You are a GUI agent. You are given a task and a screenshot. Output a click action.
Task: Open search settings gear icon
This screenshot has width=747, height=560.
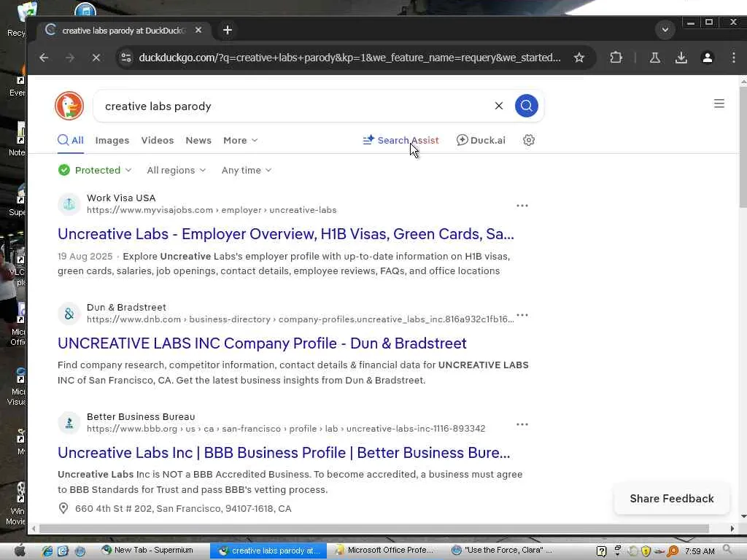[x=529, y=140]
